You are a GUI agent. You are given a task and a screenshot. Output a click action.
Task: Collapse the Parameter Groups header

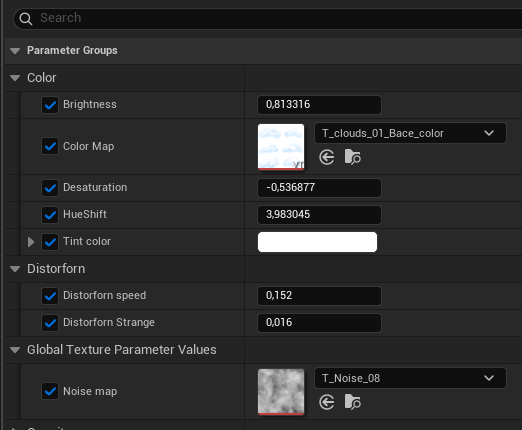tap(15, 51)
